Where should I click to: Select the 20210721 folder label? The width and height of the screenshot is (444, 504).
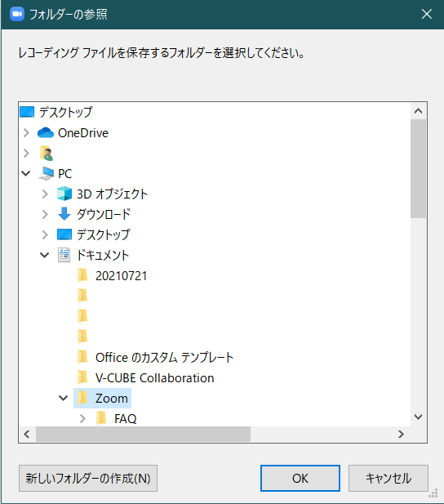(122, 276)
